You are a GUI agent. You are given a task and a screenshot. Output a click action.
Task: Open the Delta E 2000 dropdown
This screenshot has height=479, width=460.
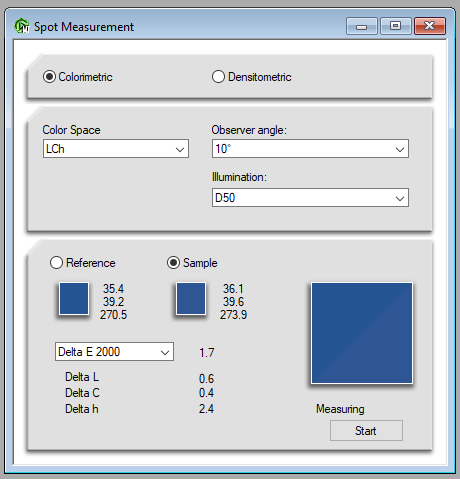(x=114, y=352)
